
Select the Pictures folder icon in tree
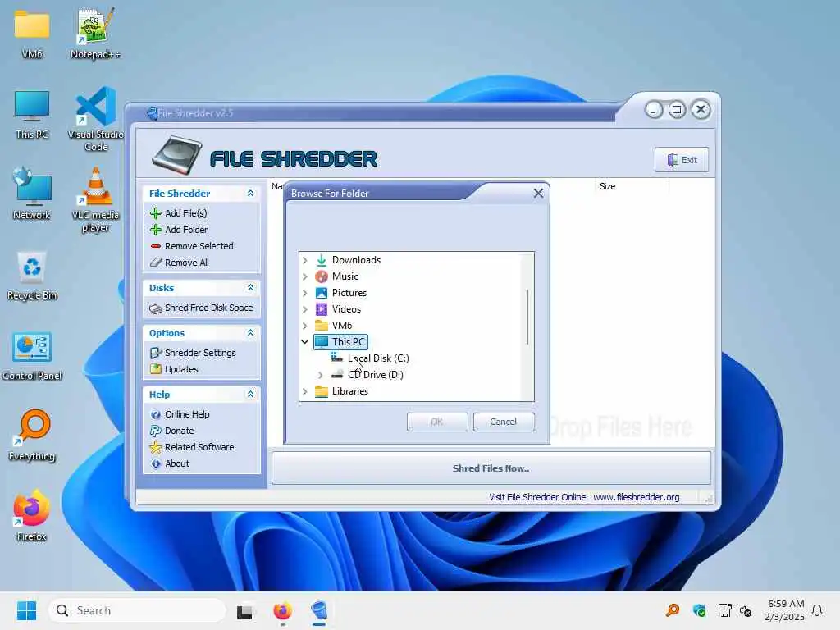(x=322, y=293)
